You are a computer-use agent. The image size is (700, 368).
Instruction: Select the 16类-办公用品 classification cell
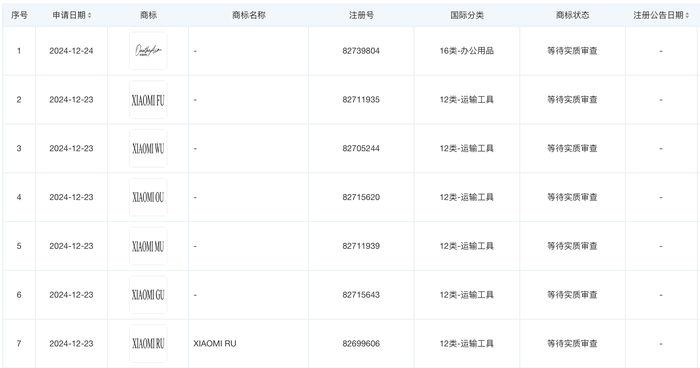[x=467, y=51]
